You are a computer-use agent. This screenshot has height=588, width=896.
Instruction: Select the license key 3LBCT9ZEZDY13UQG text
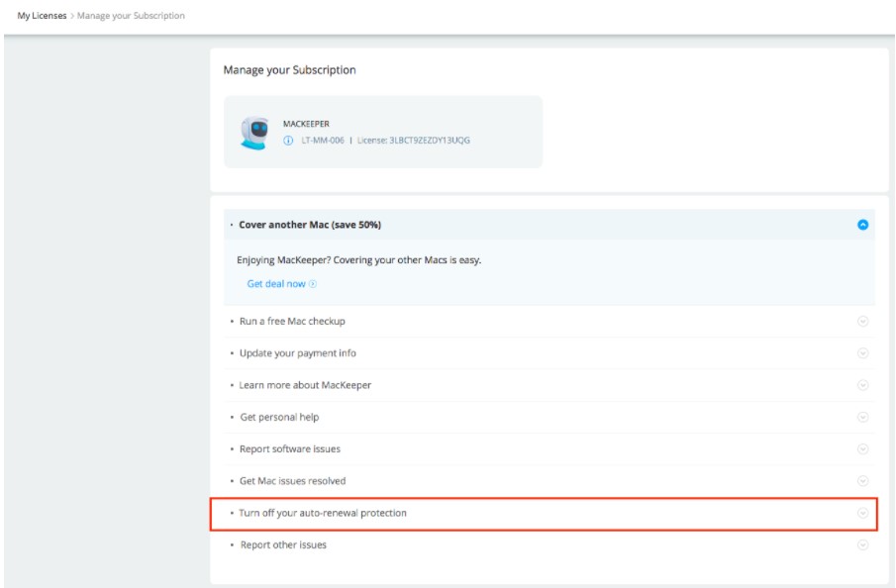click(430, 140)
